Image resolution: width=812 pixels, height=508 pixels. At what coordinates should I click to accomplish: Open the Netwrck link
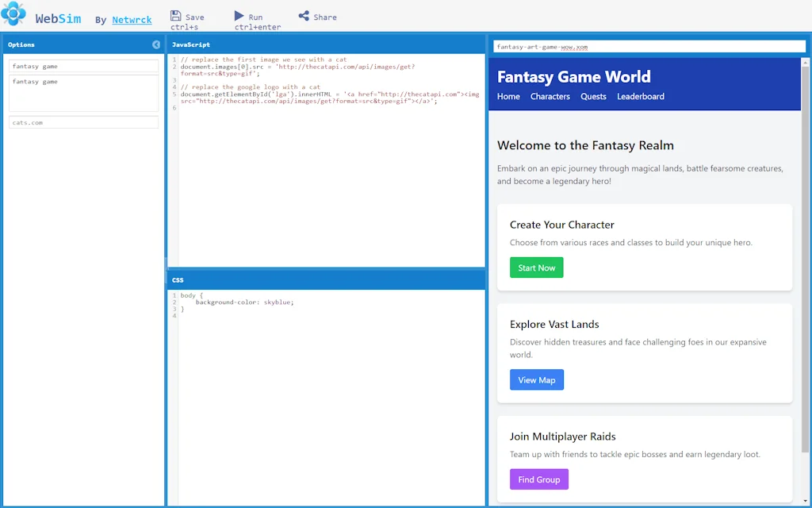(132, 20)
